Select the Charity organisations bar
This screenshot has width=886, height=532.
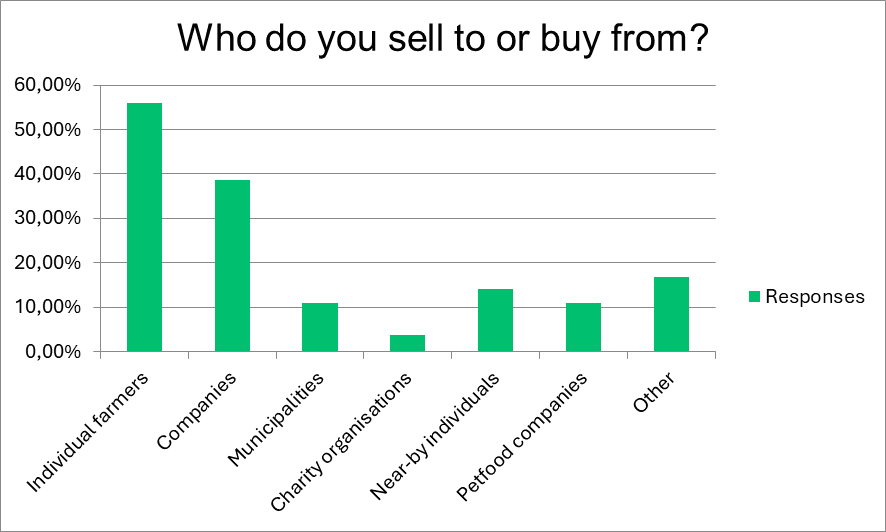(x=407, y=343)
